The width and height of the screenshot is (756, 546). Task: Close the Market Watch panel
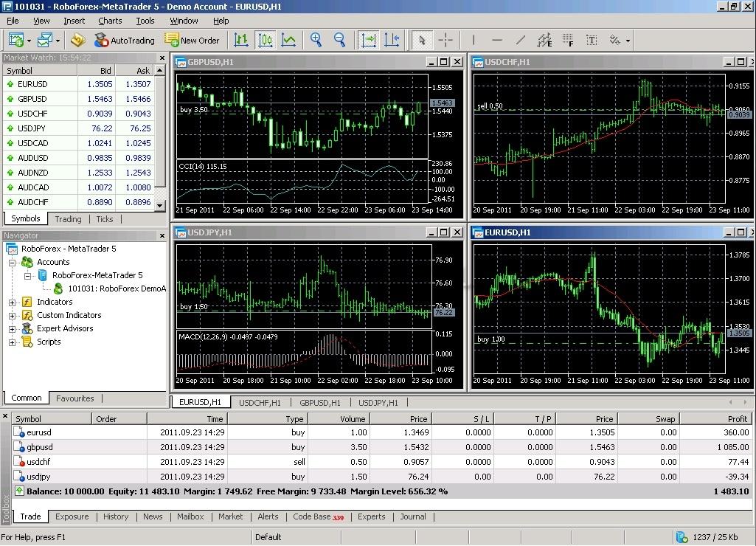(162, 57)
